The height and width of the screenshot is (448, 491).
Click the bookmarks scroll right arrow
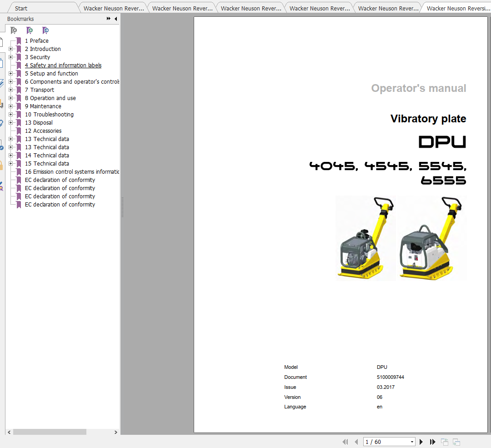coord(115,432)
